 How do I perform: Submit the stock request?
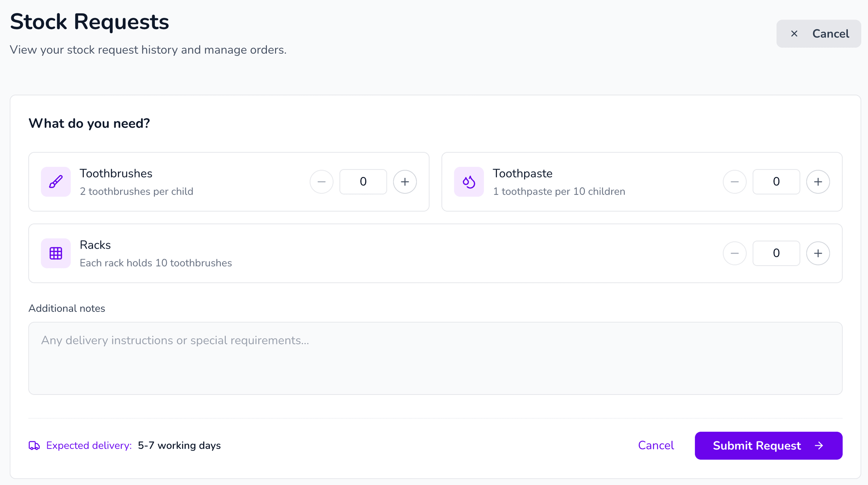[x=768, y=446]
